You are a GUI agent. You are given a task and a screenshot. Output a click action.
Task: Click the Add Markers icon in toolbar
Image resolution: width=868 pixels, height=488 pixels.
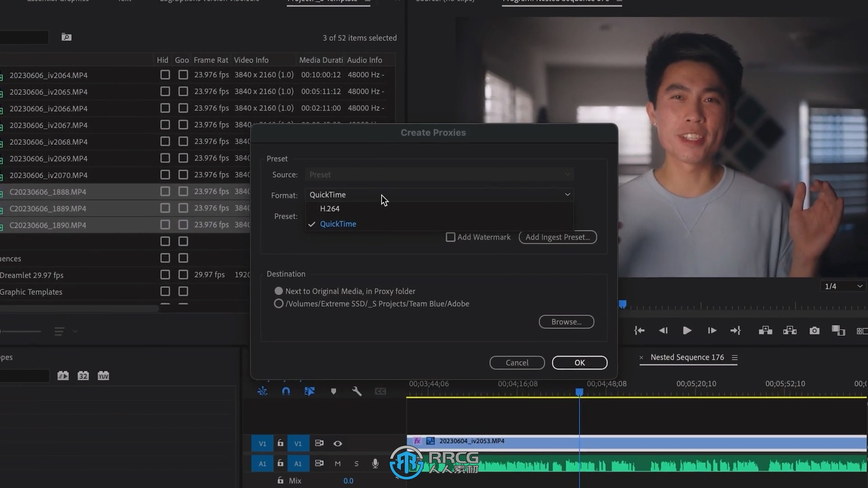[x=333, y=391]
